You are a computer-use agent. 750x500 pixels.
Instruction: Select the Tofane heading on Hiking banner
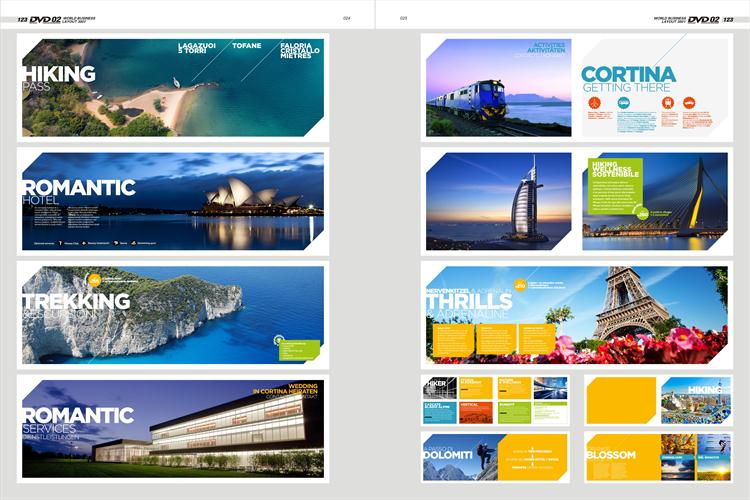coord(246,45)
